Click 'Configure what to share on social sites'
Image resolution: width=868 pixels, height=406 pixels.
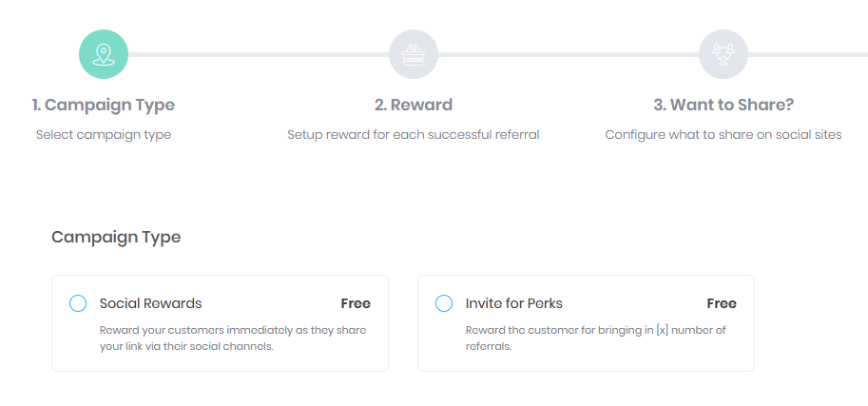723,135
